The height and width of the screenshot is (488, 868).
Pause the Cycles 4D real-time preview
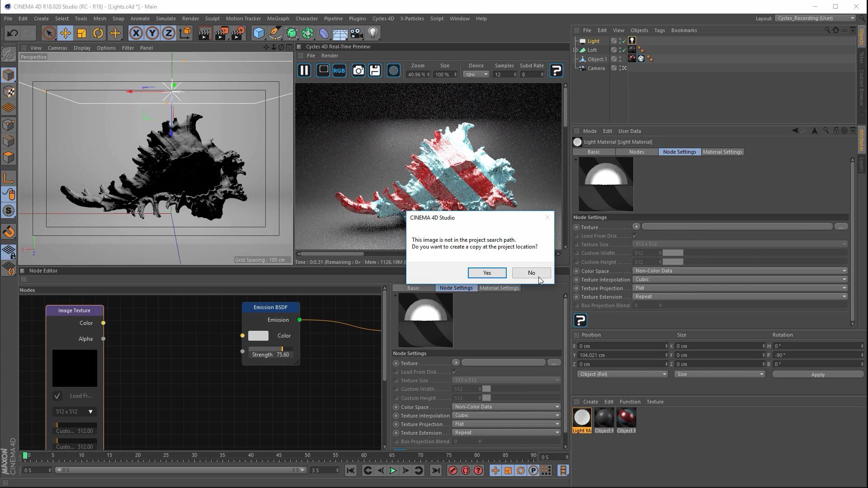(304, 70)
